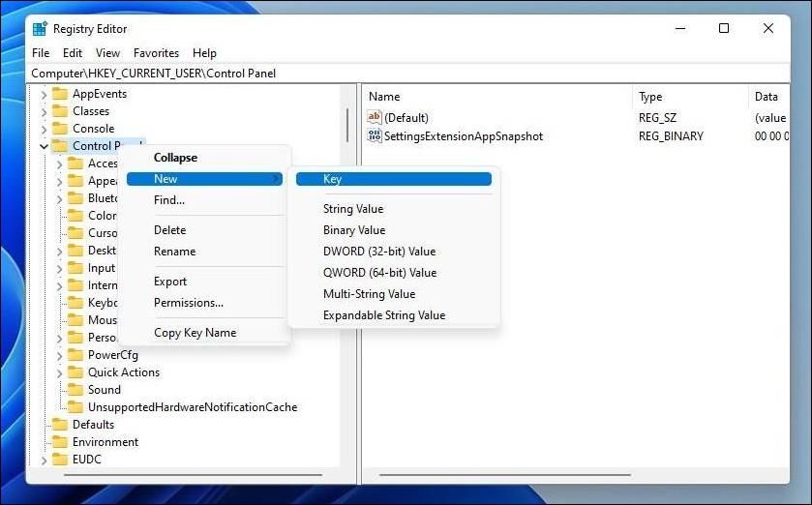
Task: Choose Key from the New submenu
Action: (x=332, y=179)
